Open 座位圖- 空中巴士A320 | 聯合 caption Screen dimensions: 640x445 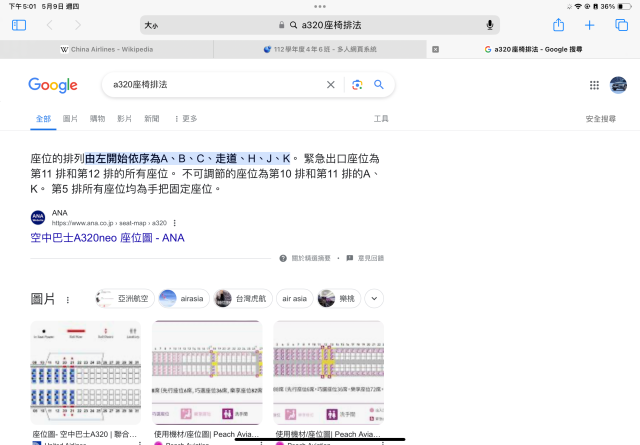coord(84,434)
